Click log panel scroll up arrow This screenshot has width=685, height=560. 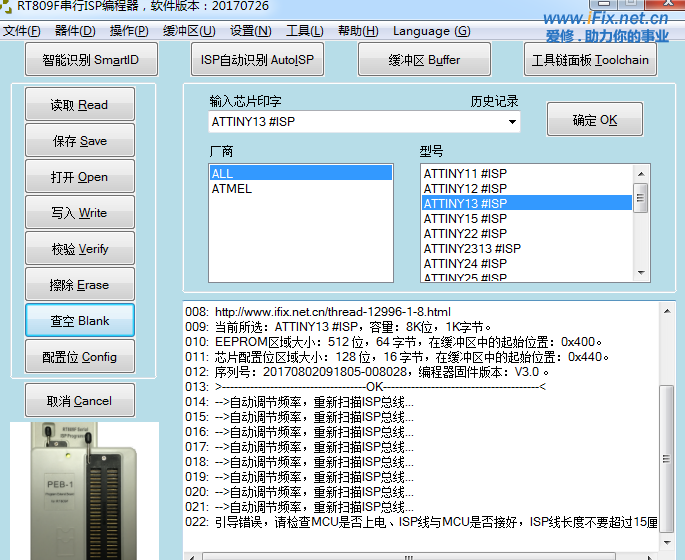pos(667,311)
